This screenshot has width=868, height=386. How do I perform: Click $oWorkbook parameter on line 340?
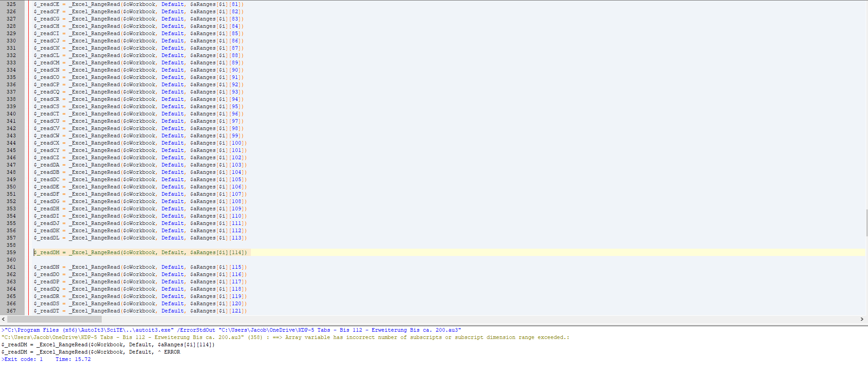(139, 114)
